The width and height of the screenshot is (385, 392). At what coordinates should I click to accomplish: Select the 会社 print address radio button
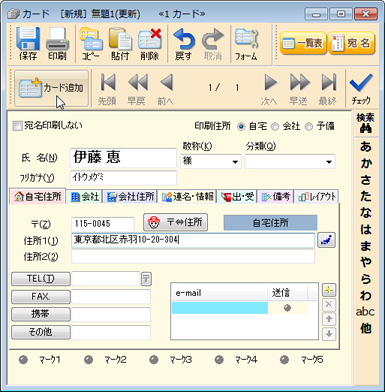click(275, 127)
